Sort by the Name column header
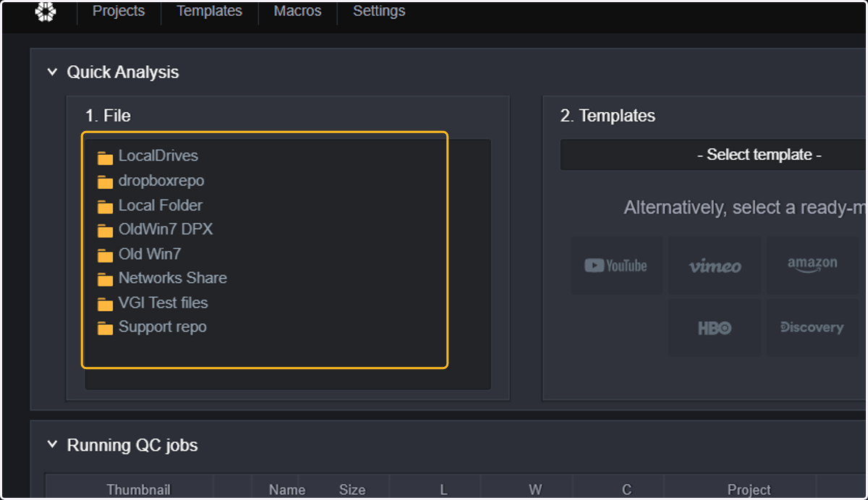The height and width of the screenshot is (500, 868). coord(287,490)
